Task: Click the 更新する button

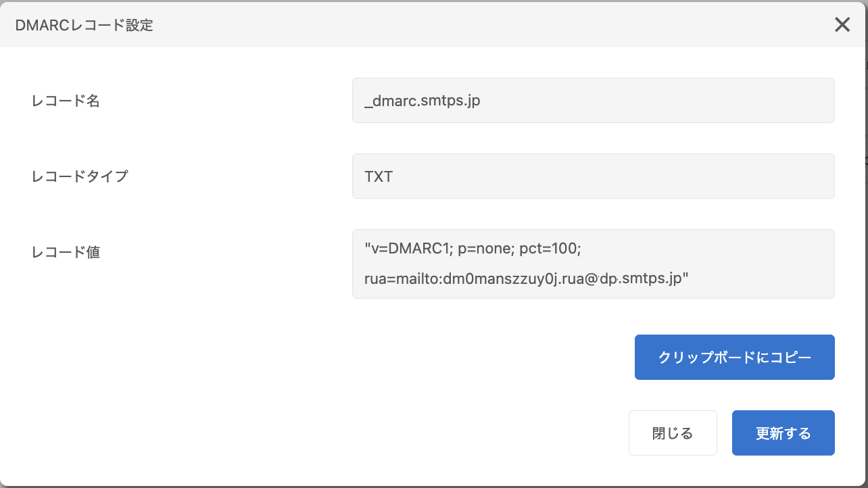Action: point(783,433)
